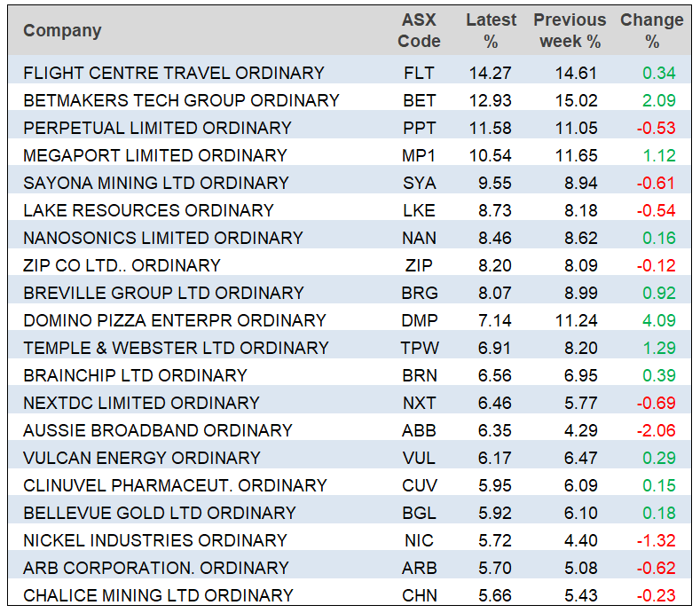Viewport: 700px width, 613px height.
Task: Click the Company column header
Action: [62, 31]
